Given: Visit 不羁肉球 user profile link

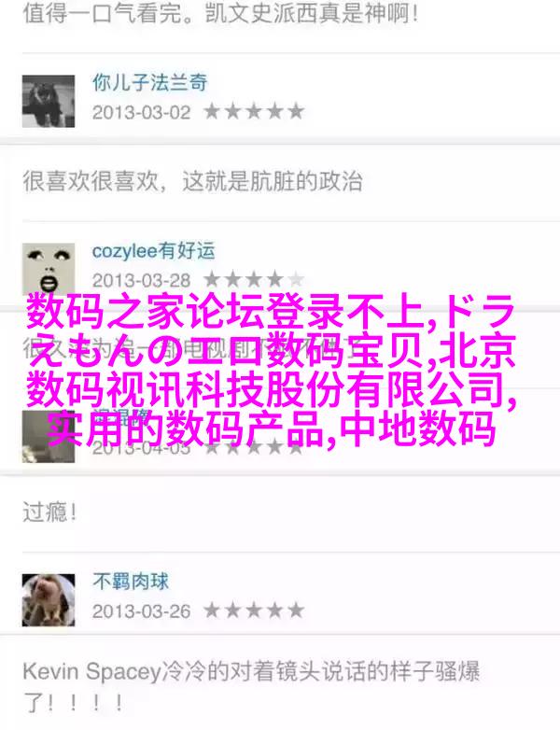Looking at the screenshot, I should 131,582.
